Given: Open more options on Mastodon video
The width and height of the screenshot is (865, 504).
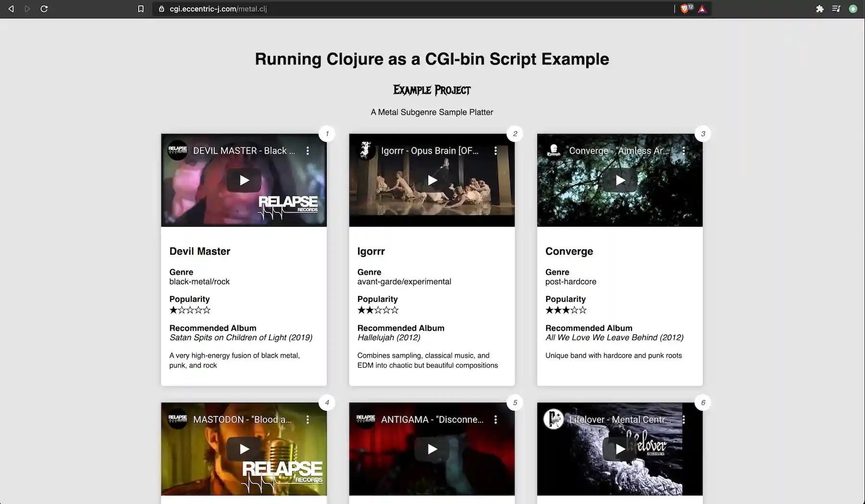Looking at the screenshot, I should 308,419.
